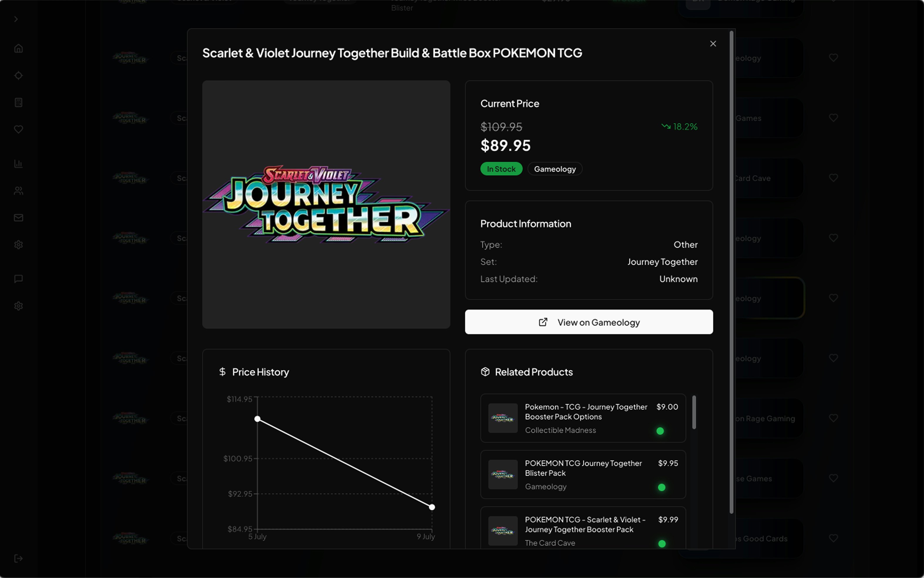Favorite the Good Cards row heart in background

point(833,538)
